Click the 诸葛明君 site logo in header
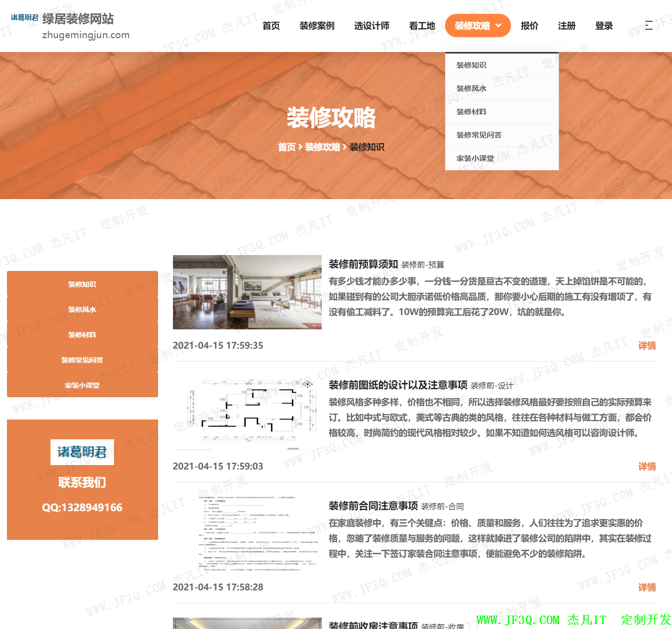The width and height of the screenshot is (672, 629). 25,18
